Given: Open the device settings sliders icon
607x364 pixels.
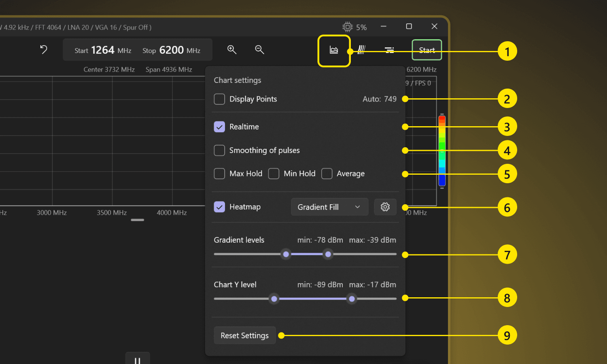Looking at the screenshot, I should (389, 50).
